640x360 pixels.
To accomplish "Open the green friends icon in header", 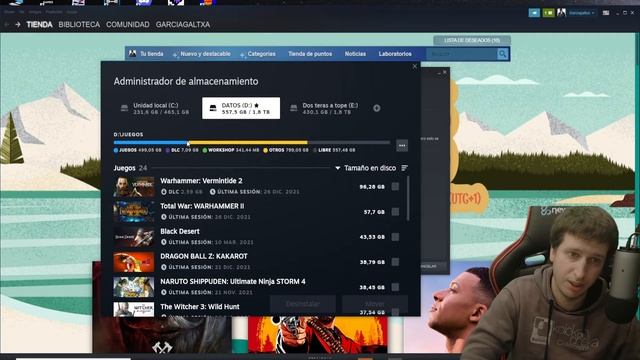I will click(549, 13).
